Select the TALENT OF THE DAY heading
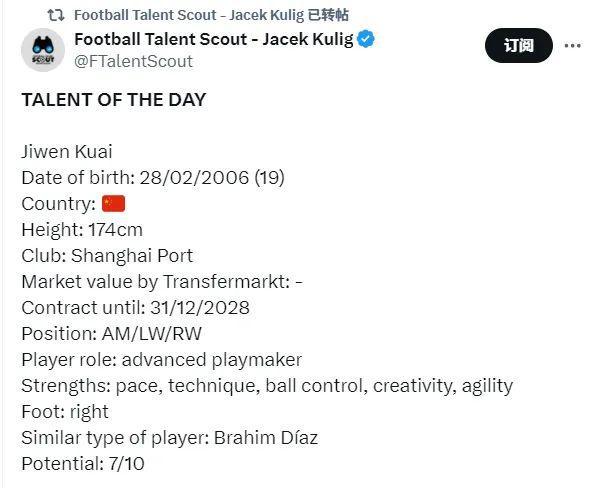The height and width of the screenshot is (488, 599). tap(114, 100)
